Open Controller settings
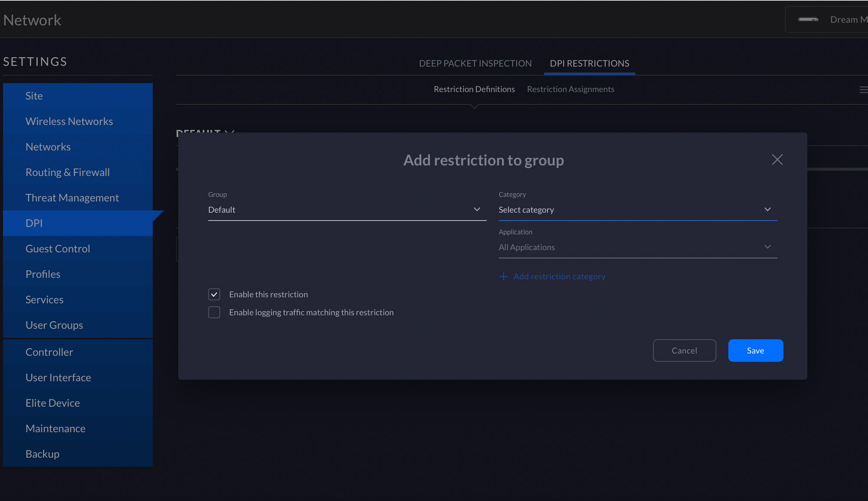868x501 pixels. pos(78,352)
